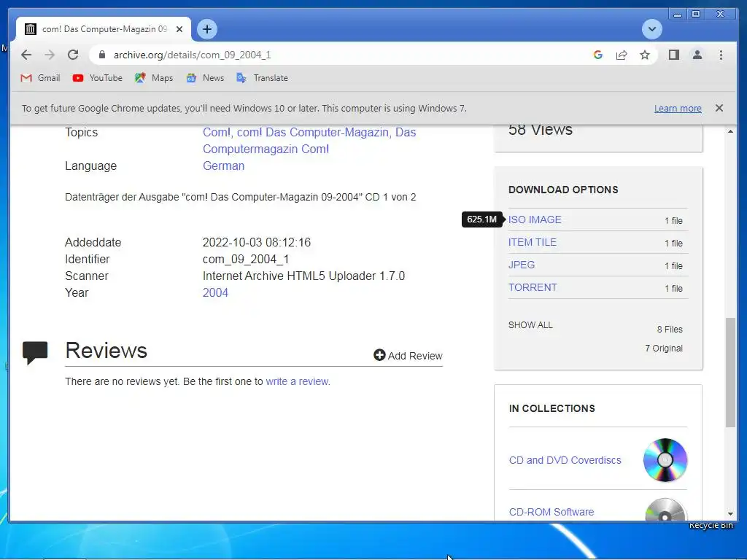Click identifier value com_09_2004_1
747x560 pixels.
[245, 259]
